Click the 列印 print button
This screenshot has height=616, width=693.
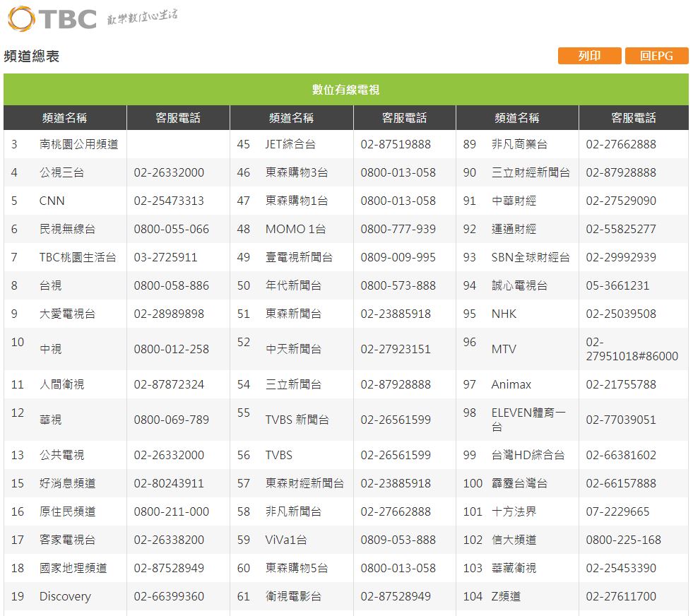[x=589, y=56]
